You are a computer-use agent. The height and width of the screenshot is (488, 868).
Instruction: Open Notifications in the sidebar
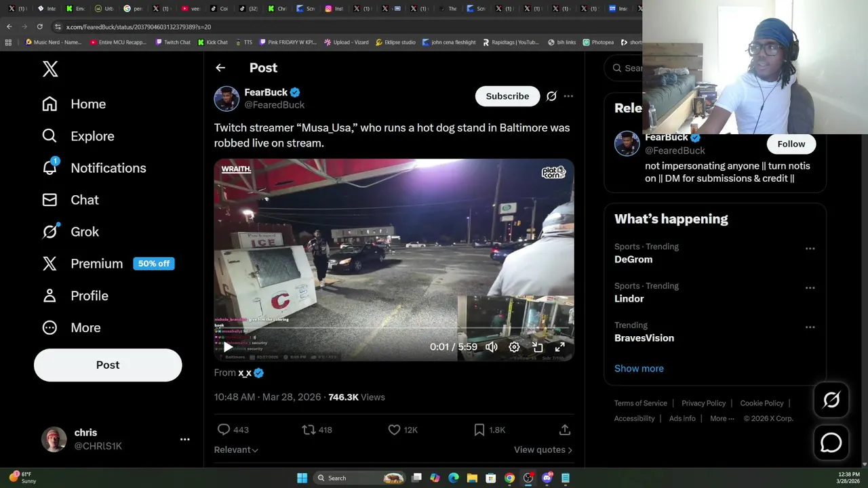tap(94, 168)
